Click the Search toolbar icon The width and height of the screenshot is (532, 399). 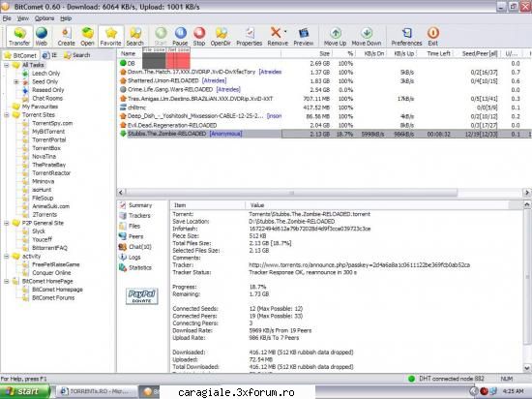pyautogui.click(x=135, y=36)
